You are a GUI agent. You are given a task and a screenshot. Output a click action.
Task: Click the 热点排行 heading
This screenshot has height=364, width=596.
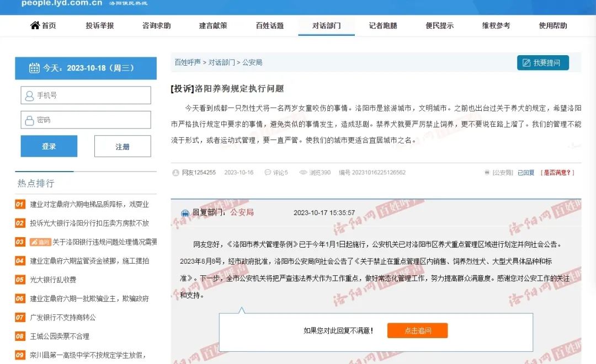(x=36, y=184)
